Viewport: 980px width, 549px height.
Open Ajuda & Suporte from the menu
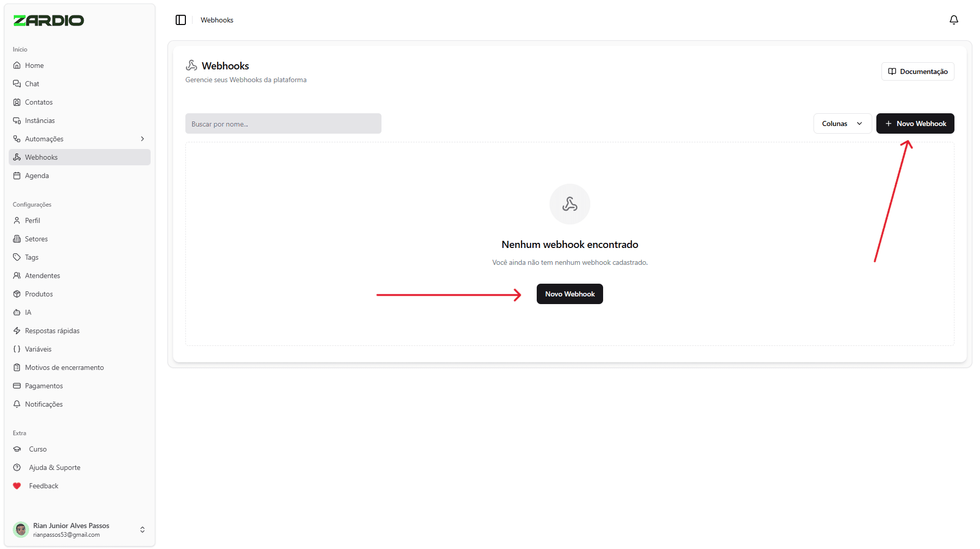(x=53, y=467)
